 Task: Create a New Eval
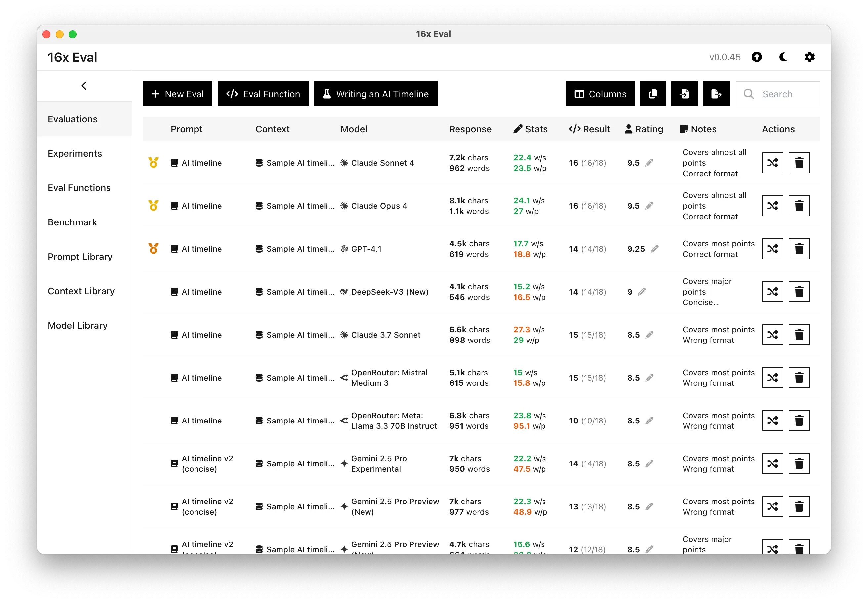[177, 94]
